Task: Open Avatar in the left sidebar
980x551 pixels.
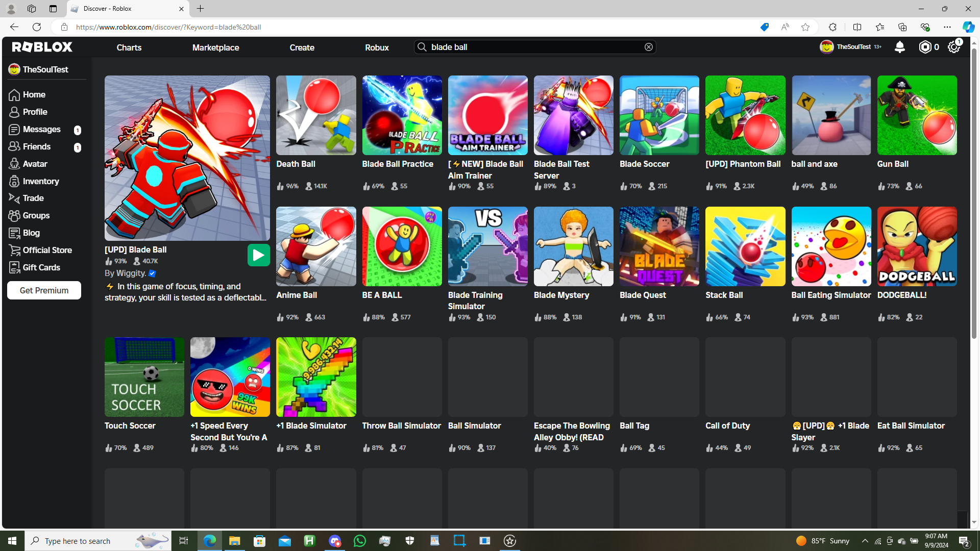Action: tap(35, 164)
